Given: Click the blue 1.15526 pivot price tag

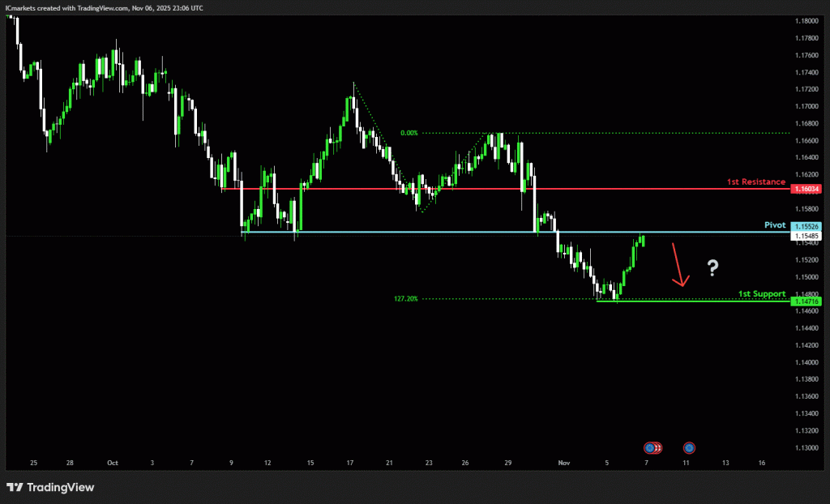Looking at the screenshot, I should click(807, 226).
